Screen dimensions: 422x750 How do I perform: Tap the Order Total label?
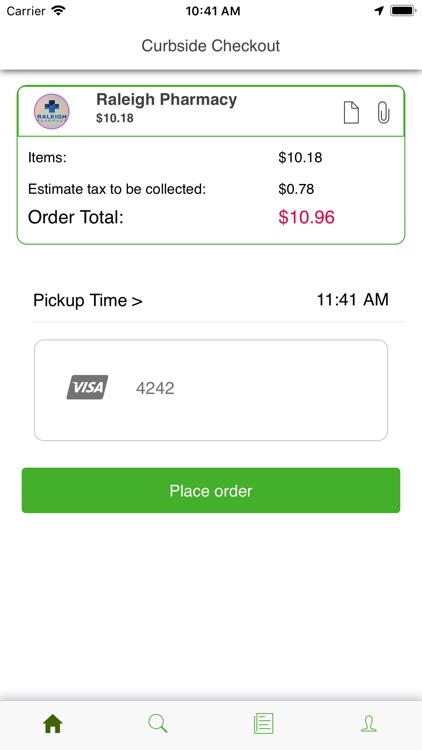76,217
